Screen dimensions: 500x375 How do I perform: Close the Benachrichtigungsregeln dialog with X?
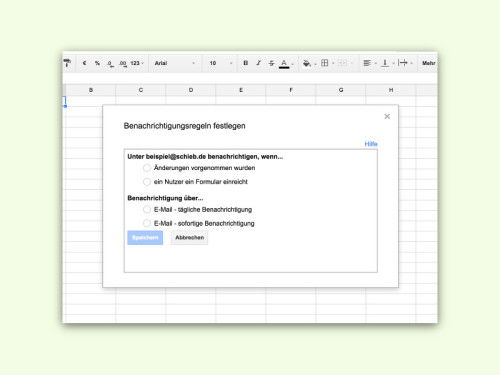pos(387,116)
